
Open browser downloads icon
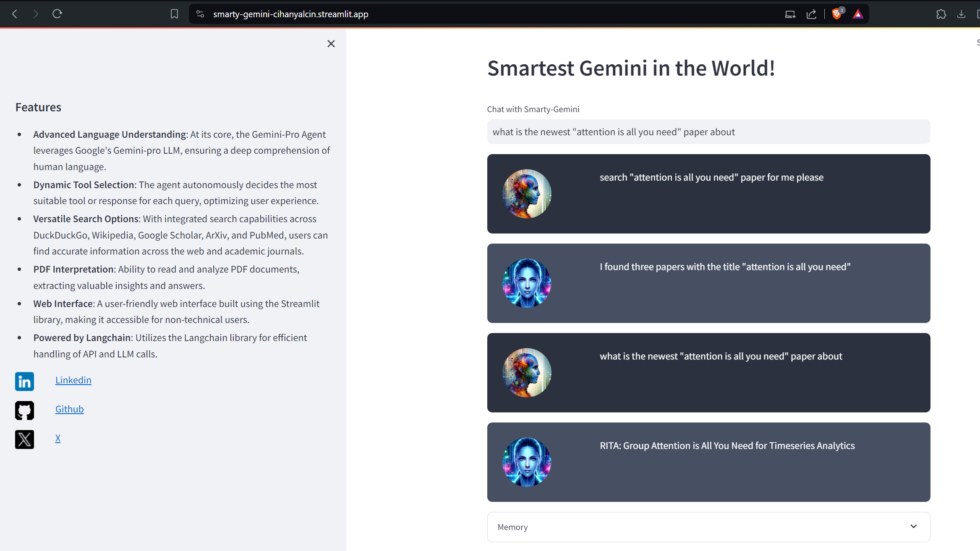(961, 14)
